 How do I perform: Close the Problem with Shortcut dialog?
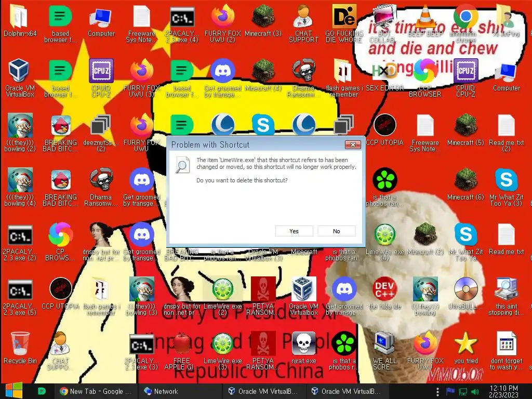[353, 145]
